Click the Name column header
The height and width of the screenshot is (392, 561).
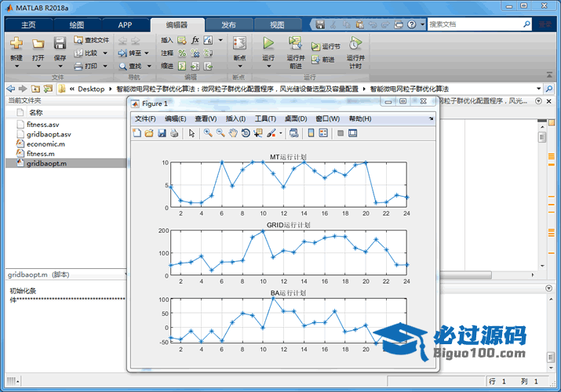(36, 113)
